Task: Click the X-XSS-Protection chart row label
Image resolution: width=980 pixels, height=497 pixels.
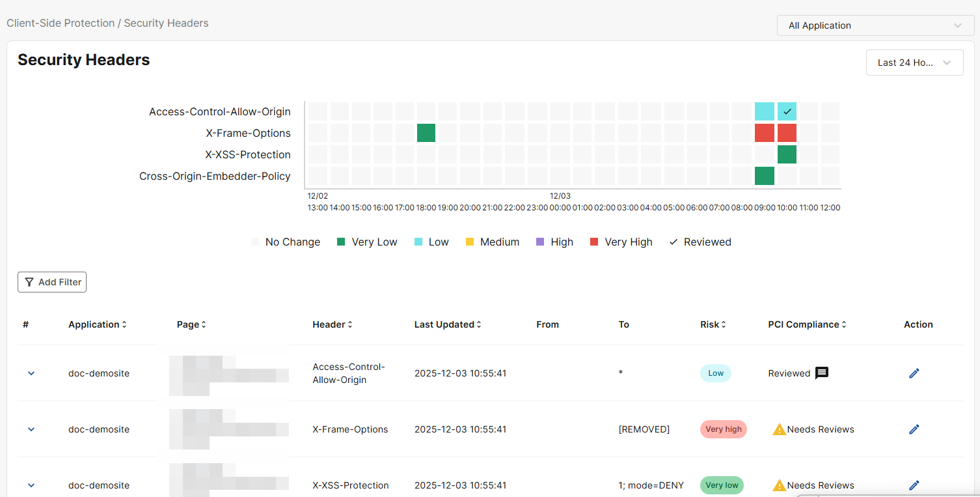Action: [x=248, y=154]
